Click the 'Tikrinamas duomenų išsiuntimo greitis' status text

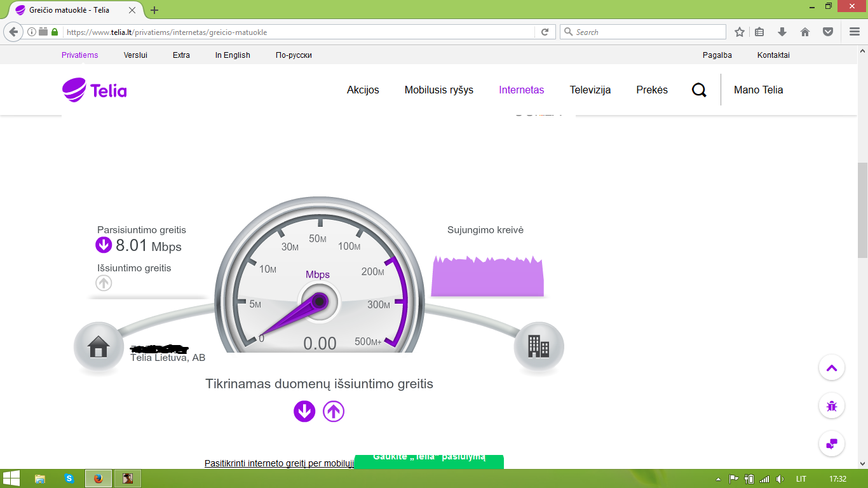[x=319, y=384]
